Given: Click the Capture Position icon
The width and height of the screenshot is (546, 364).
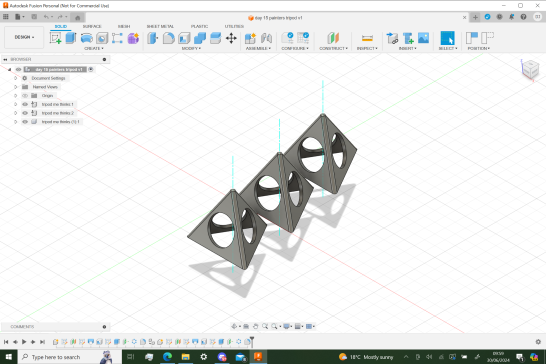Looking at the screenshot, I should click(472, 38).
